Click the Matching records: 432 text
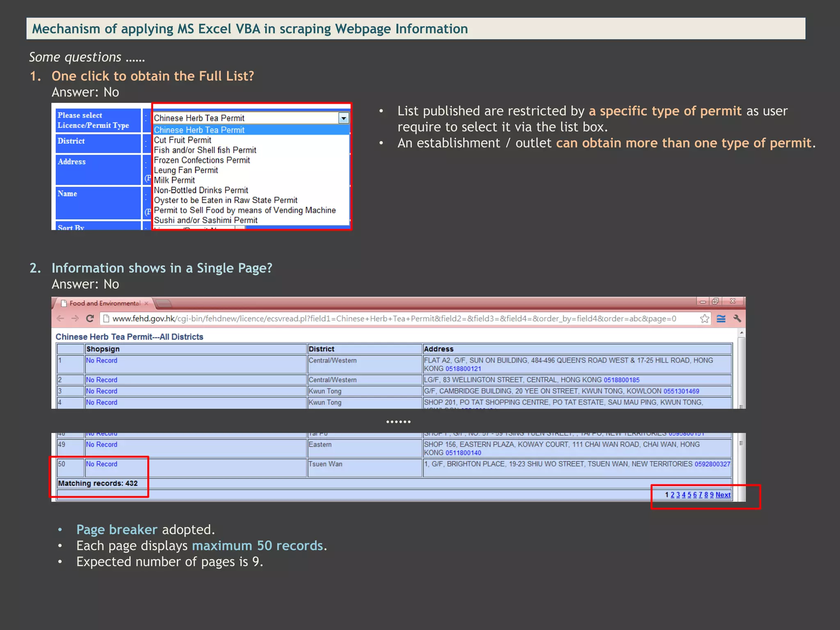The image size is (840, 630). [98, 483]
